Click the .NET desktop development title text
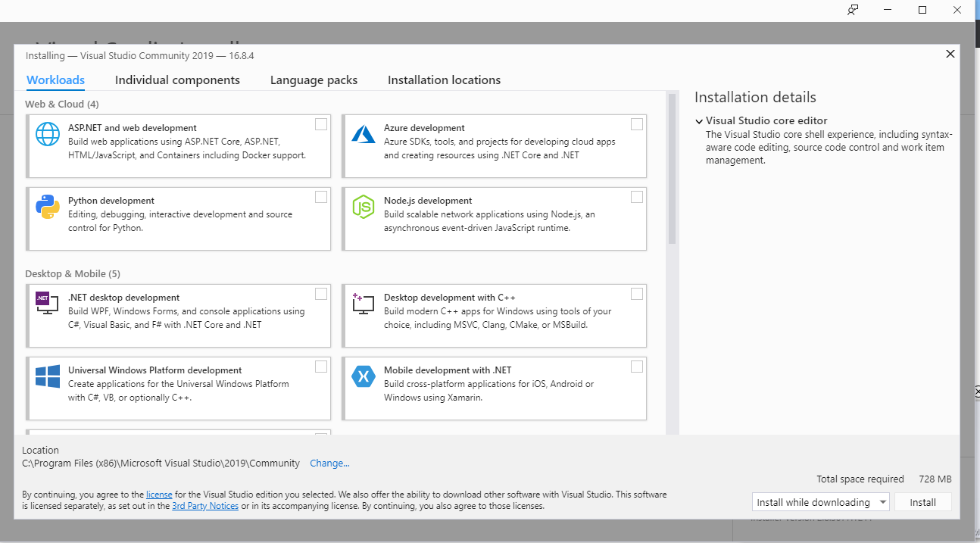This screenshot has height=543, width=980. [124, 298]
